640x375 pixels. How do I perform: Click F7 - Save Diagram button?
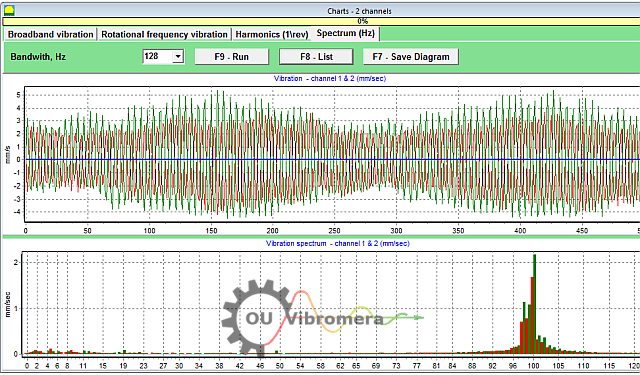[x=411, y=57]
